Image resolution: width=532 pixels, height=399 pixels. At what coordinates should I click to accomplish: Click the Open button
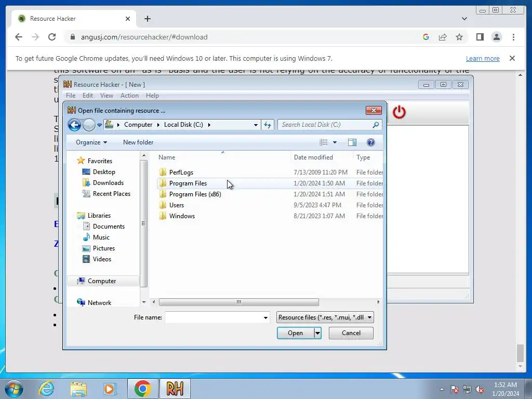[x=296, y=333]
